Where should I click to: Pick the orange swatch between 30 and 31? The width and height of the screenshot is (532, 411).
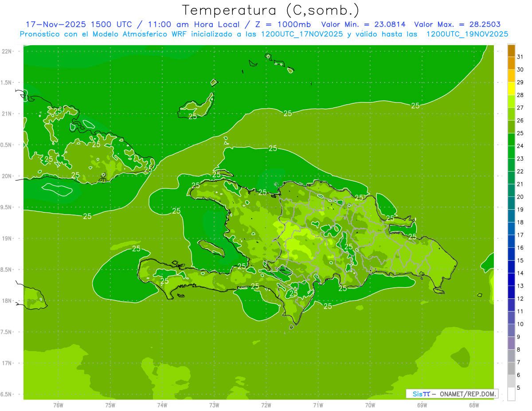[511, 63]
